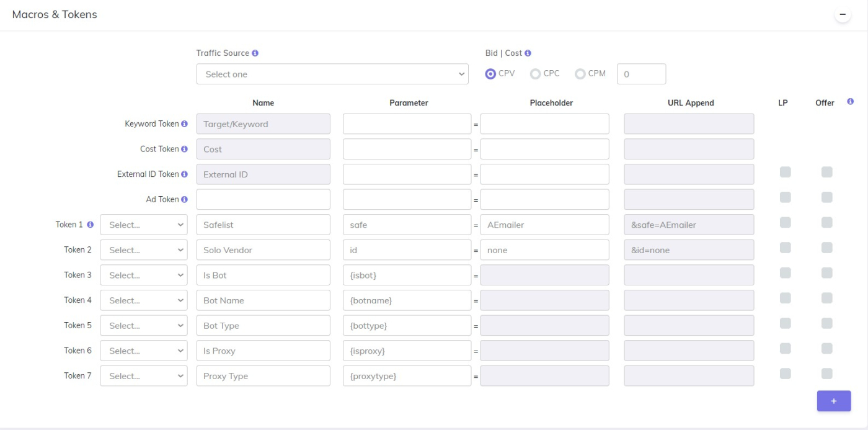Enable the LP checkbox for Token 1
Viewport: 868px width, 430px height.
coord(785,223)
